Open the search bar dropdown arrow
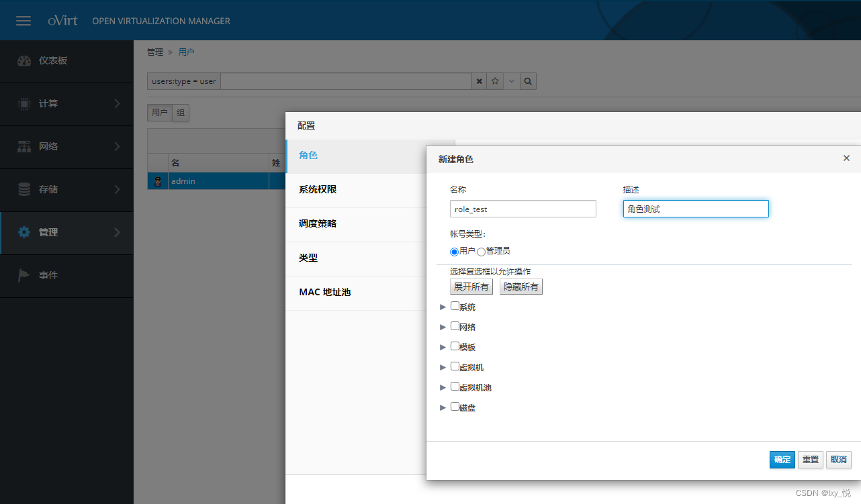Image resolution: width=861 pixels, height=504 pixels. tap(511, 81)
